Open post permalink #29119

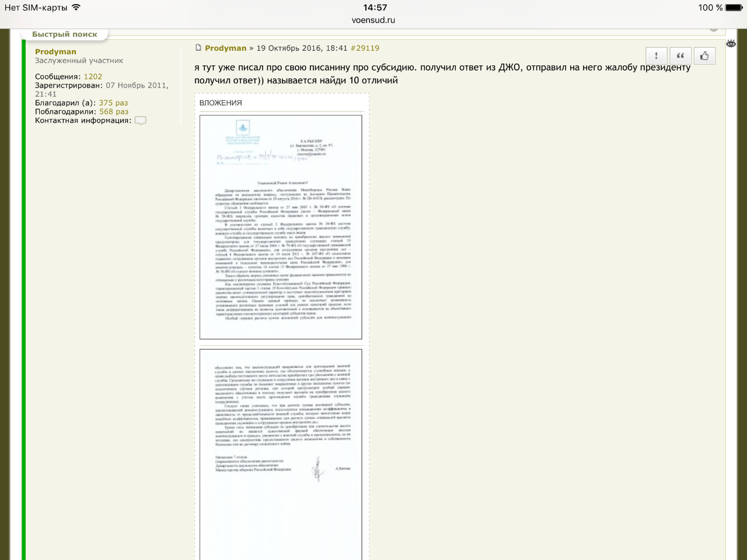[x=364, y=48]
